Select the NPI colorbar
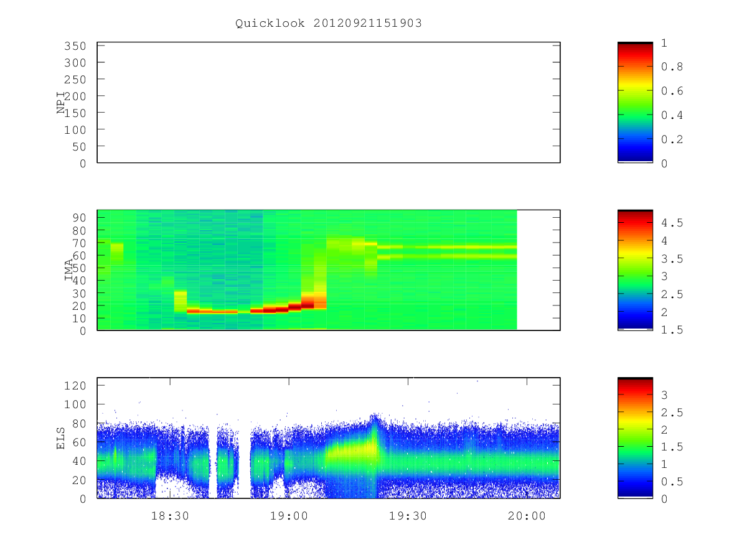The height and width of the screenshot is (560, 747). click(x=635, y=103)
